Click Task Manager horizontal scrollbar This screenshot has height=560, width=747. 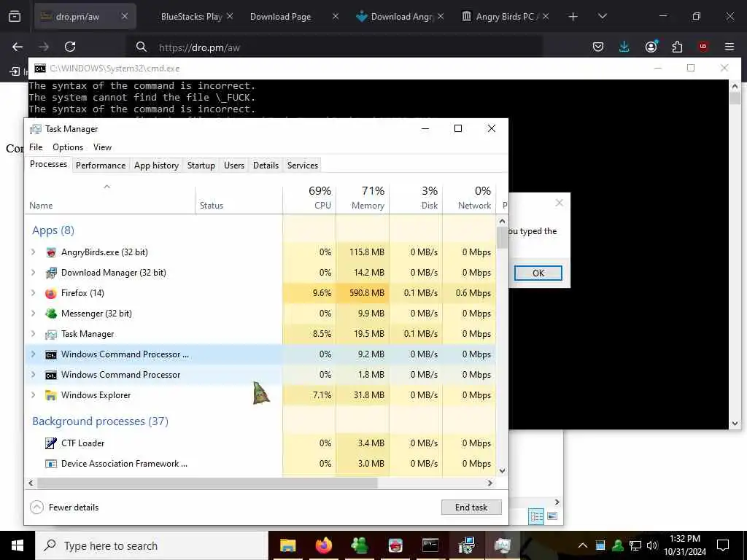click(x=207, y=483)
